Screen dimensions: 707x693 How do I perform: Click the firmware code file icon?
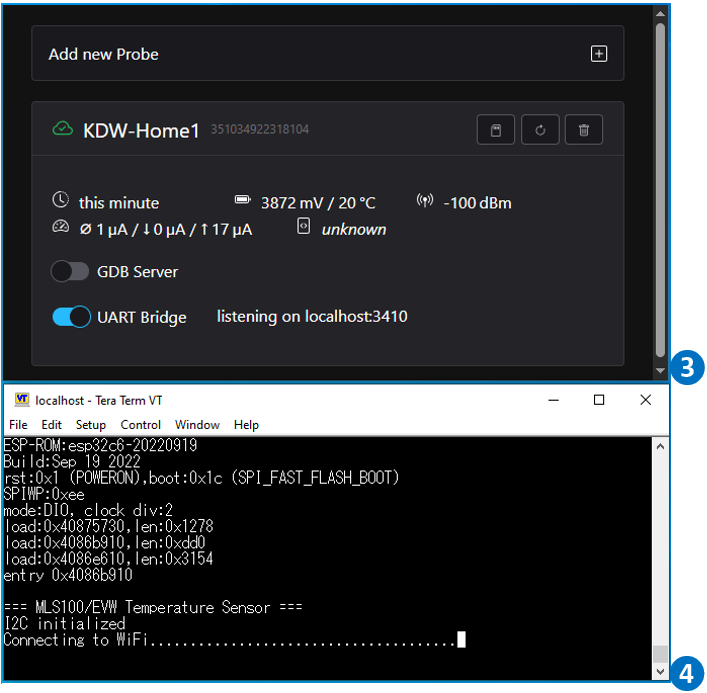(x=304, y=228)
